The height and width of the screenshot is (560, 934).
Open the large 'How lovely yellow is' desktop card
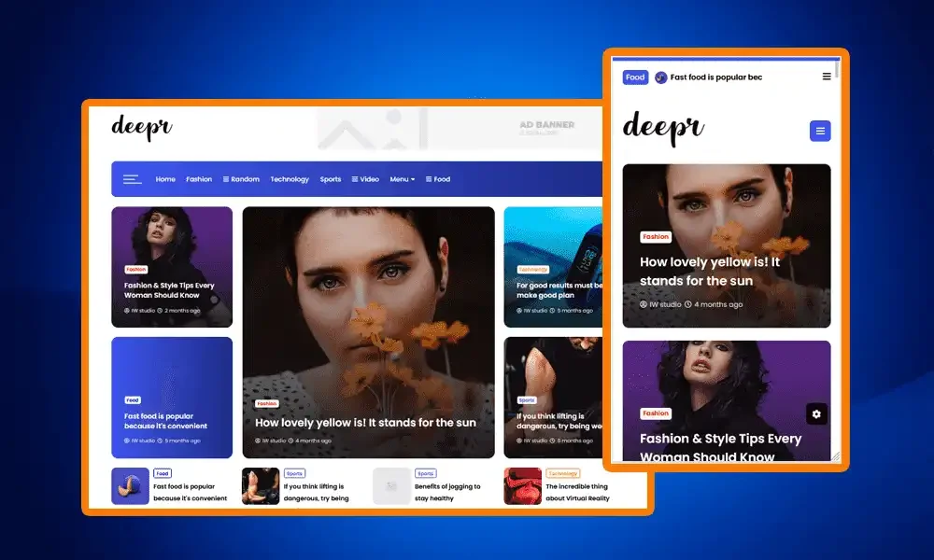pos(368,332)
